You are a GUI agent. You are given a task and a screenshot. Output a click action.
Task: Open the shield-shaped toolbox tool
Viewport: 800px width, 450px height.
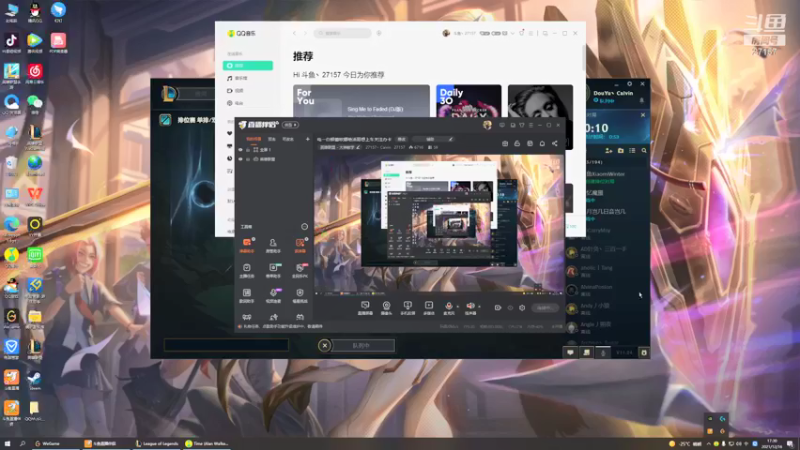(300, 295)
